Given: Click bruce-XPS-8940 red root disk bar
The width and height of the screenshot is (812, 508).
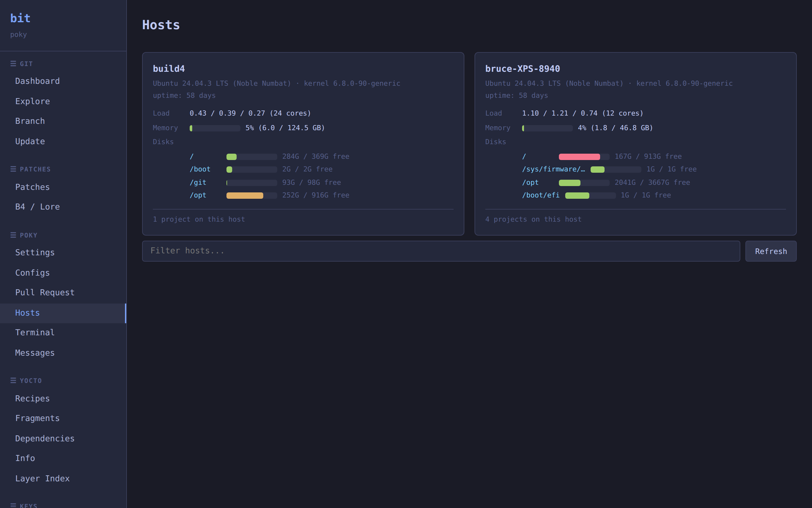Looking at the screenshot, I should [584, 157].
